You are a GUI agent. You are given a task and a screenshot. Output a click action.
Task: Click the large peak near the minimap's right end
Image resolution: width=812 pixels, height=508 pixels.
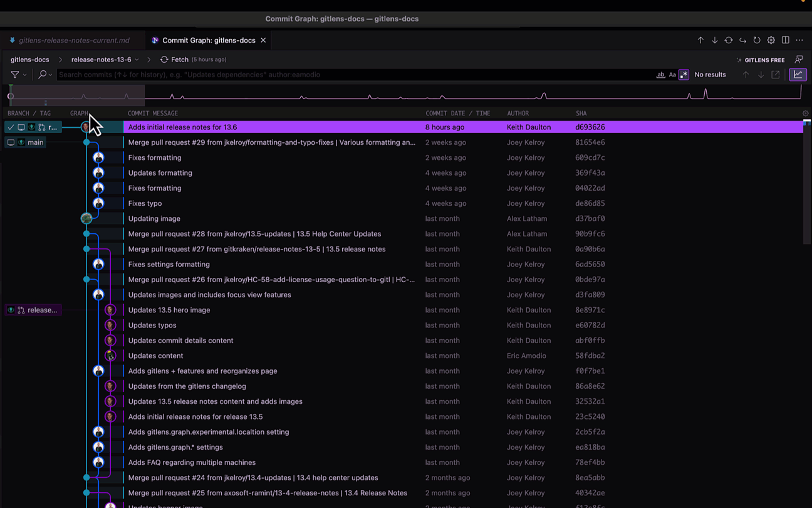pos(705,93)
